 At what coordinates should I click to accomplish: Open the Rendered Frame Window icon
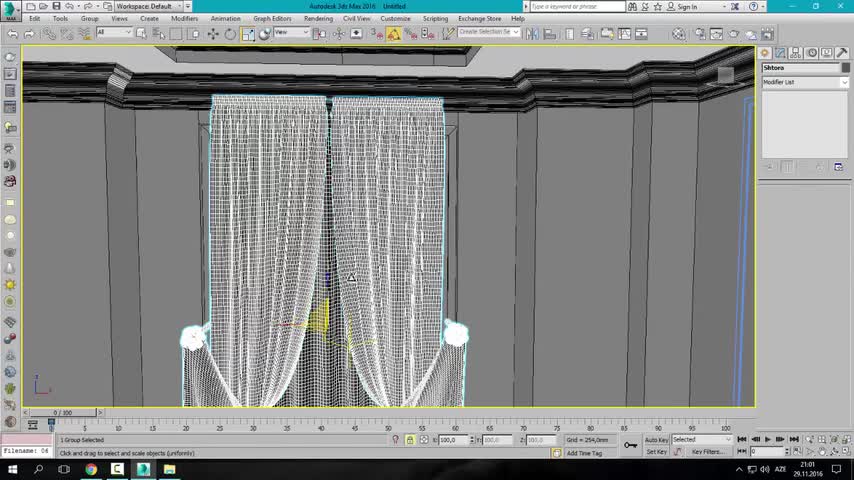click(x=716, y=34)
